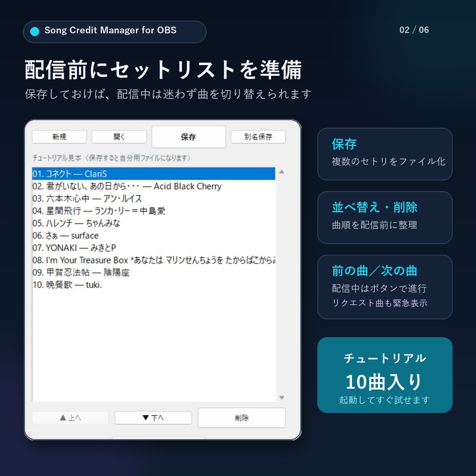Screen dimensions: 476x476
Task: Click the list scrollbar down arrow
Action: pos(282,397)
